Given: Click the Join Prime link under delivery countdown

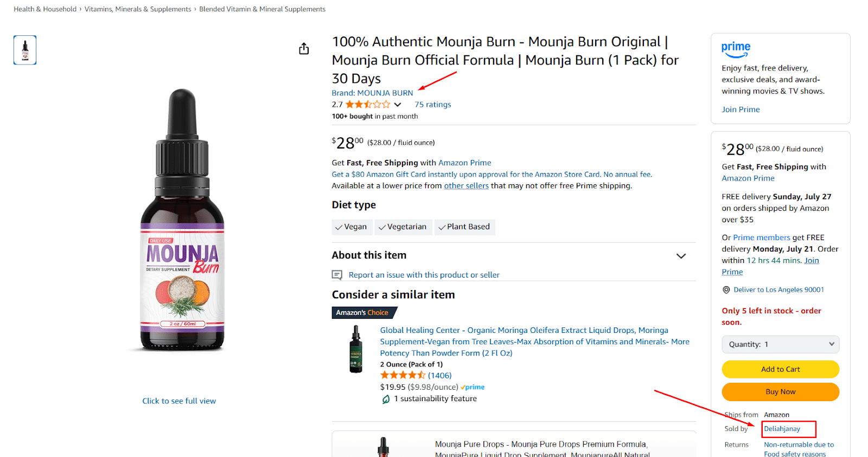Looking at the screenshot, I should click(x=770, y=266).
